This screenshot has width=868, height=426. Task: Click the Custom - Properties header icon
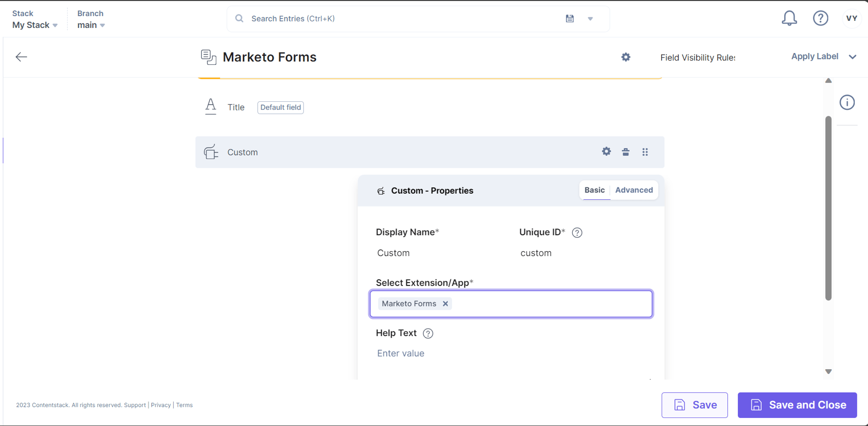pyautogui.click(x=381, y=191)
